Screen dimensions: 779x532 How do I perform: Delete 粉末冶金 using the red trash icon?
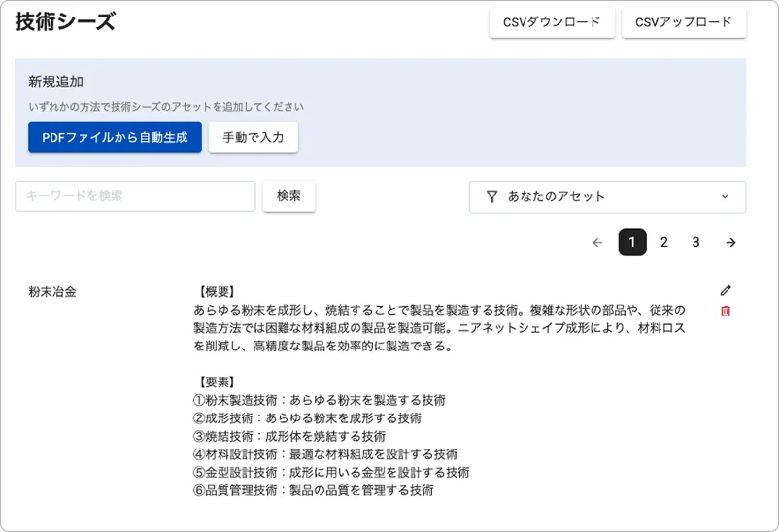(726, 311)
